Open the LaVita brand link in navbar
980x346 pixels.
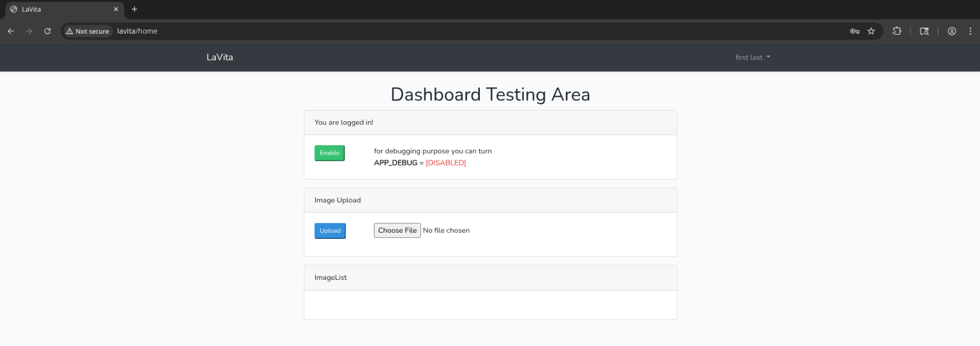click(220, 57)
